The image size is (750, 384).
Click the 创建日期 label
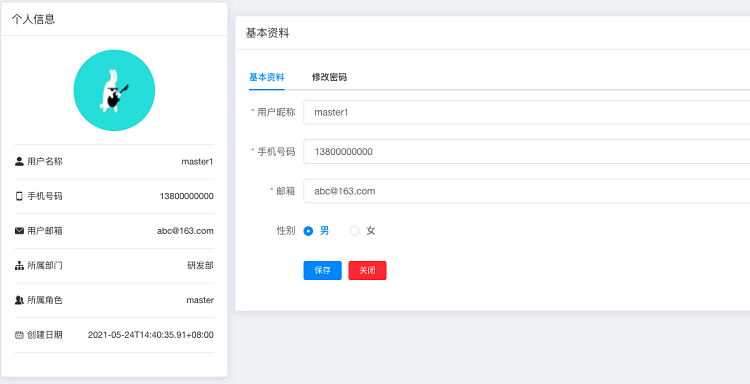(44, 335)
